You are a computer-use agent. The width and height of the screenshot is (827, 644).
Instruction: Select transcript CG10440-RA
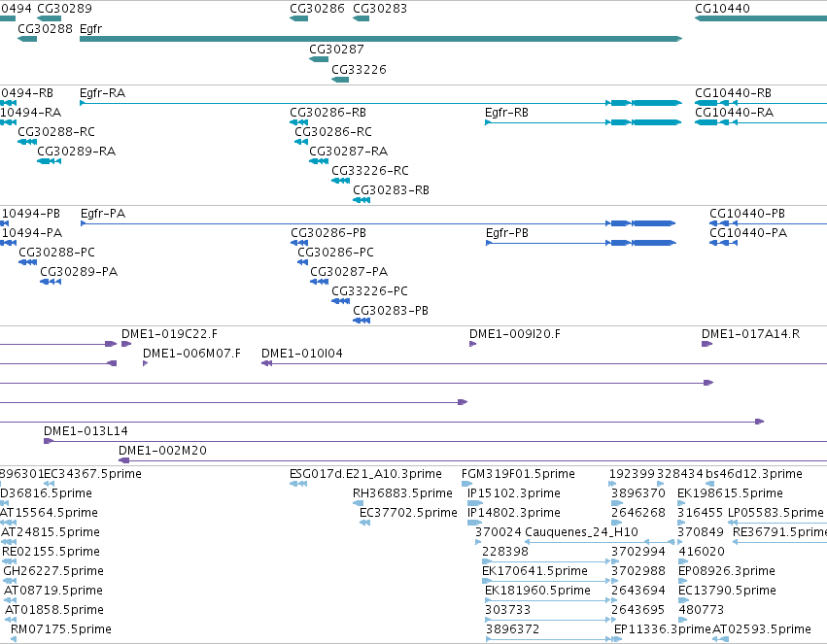[734, 113]
